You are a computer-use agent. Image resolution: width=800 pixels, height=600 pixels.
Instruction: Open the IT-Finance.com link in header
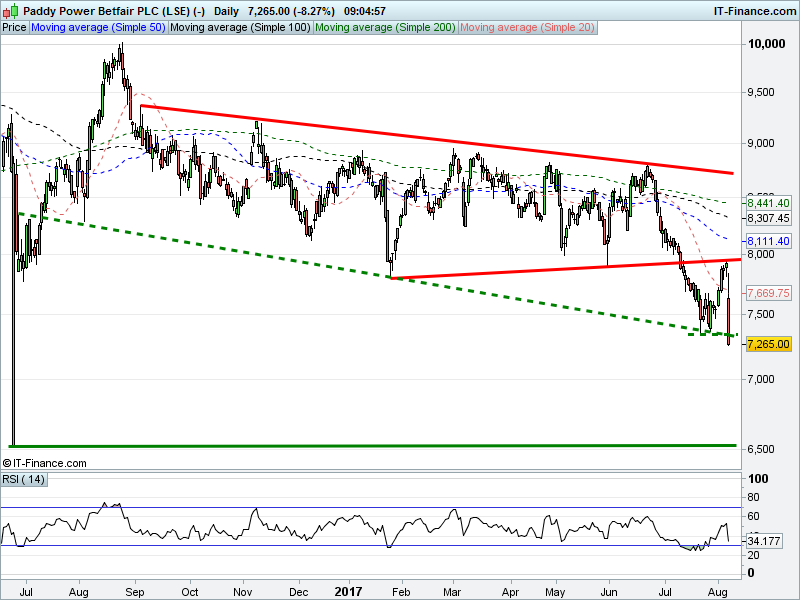[x=755, y=11]
